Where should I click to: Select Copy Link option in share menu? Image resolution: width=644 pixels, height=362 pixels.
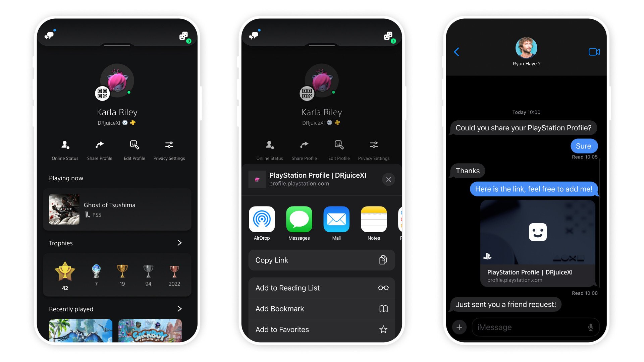click(322, 260)
